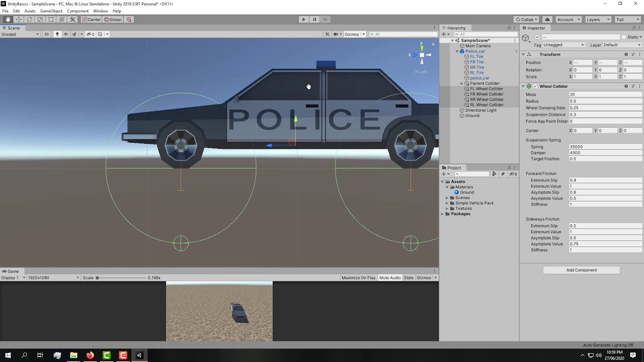The image size is (644, 362).
Task: Open the Window menu
Action: point(101,11)
